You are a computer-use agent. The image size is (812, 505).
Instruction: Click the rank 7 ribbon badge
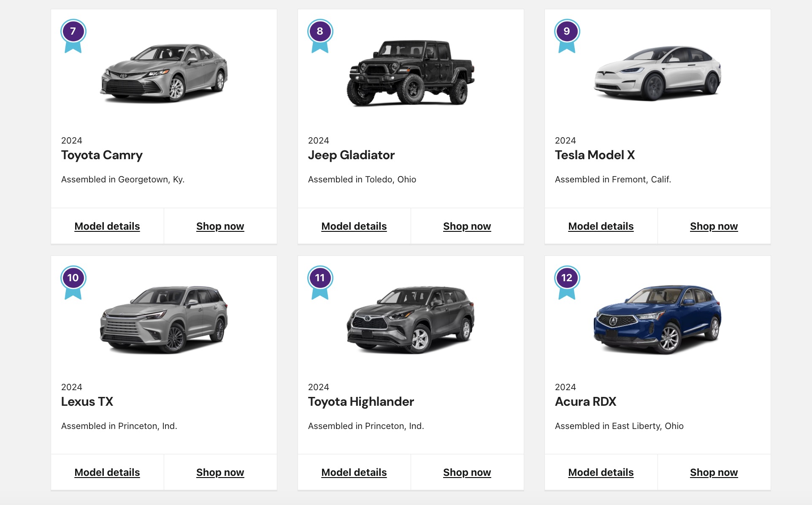(x=73, y=33)
